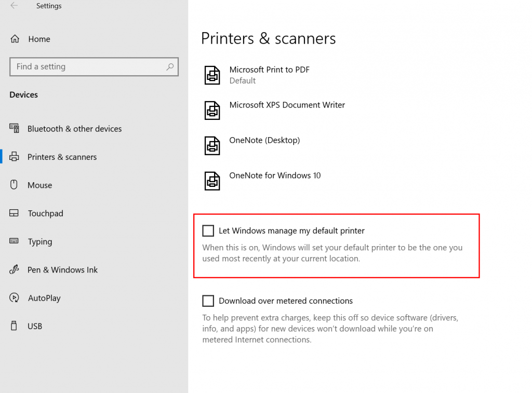Click the OneNote for Windows 10 printer icon
Viewport: 532px width, 393px height.
tap(212, 181)
